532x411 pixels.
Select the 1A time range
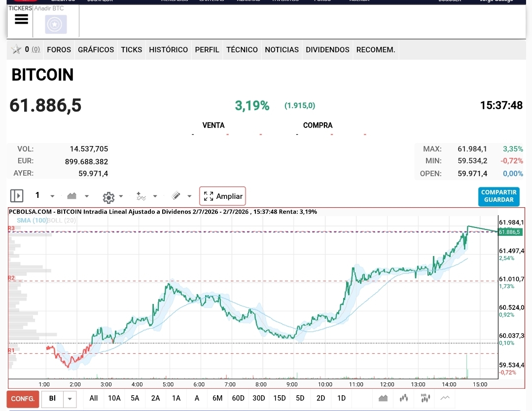click(176, 398)
